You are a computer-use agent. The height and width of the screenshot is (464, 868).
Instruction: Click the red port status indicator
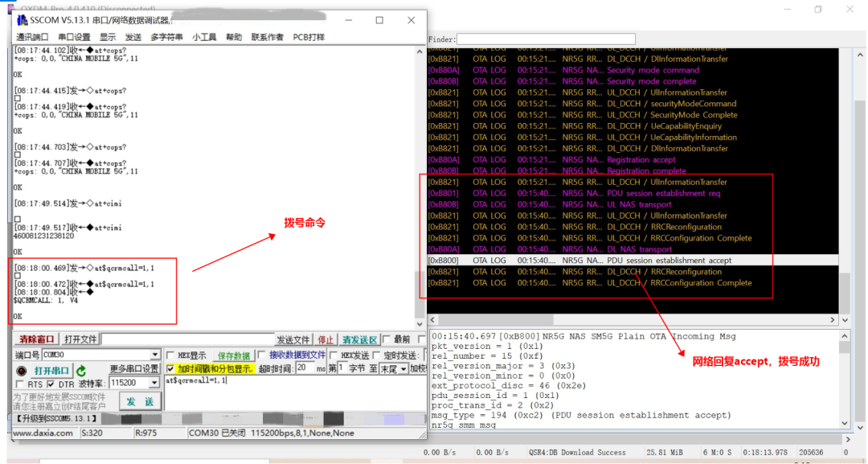tap(22, 371)
